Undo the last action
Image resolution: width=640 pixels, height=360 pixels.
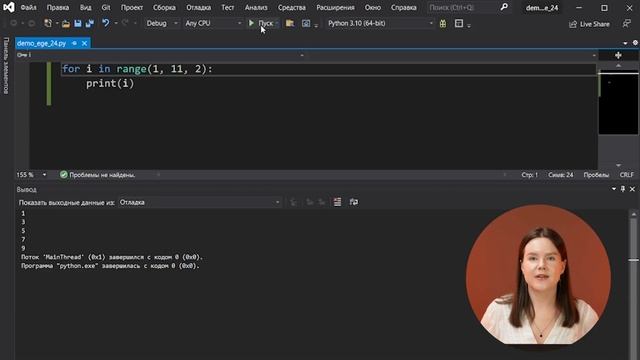[106, 23]
